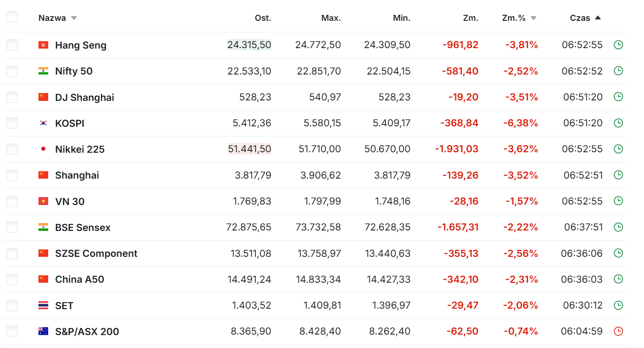
Task: Click the Japan flag beside Nikkei 225
Action: click(43, 149)
